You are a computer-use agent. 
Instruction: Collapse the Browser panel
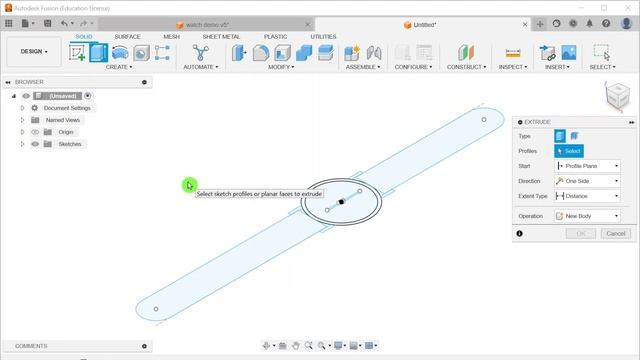[x=8, y=82]
